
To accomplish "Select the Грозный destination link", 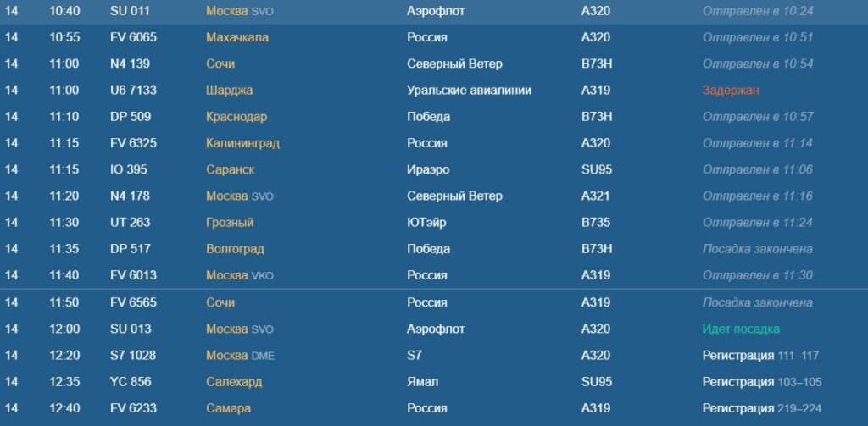I will [x=230, y=223].
